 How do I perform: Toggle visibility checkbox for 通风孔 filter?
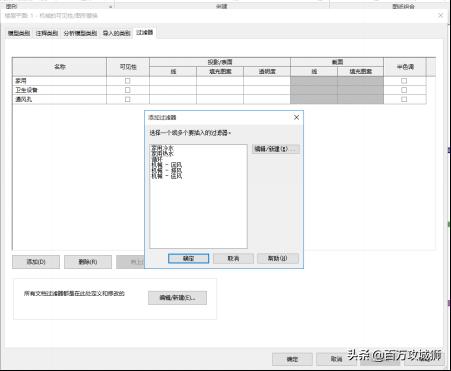tap(127, 99)
